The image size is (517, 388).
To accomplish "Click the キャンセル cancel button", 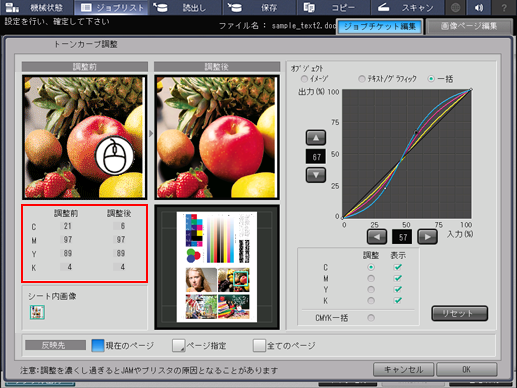I will pos(403,369).
